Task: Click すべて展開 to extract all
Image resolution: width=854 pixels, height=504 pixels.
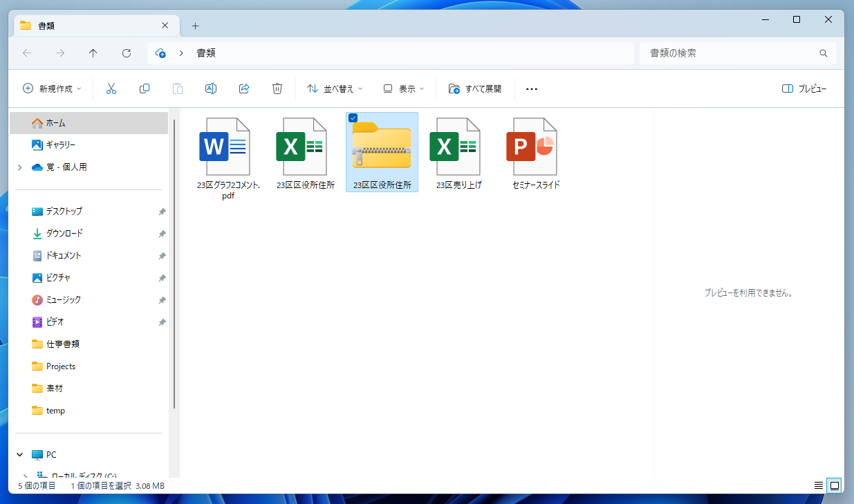Action: coord(475,88)
